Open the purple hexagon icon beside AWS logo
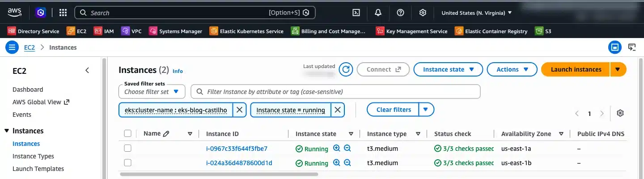The width and height of the screenshot is (644, 179). point(41,13)
